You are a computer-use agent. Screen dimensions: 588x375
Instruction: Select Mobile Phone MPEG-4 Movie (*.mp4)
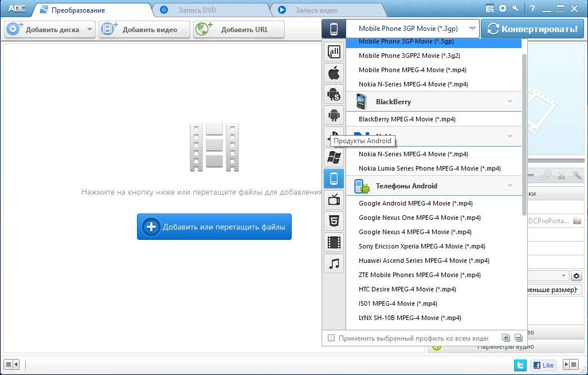click(x=433, y=70)
